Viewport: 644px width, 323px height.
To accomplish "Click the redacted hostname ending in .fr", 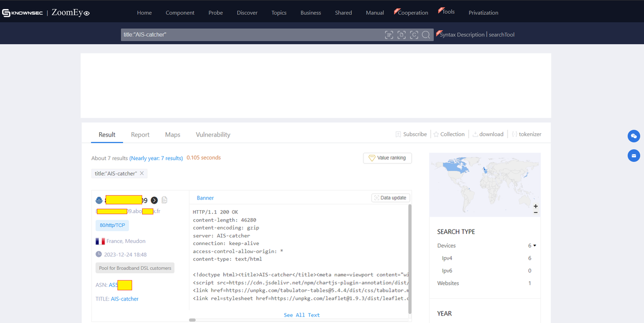I will coord(128,211).
